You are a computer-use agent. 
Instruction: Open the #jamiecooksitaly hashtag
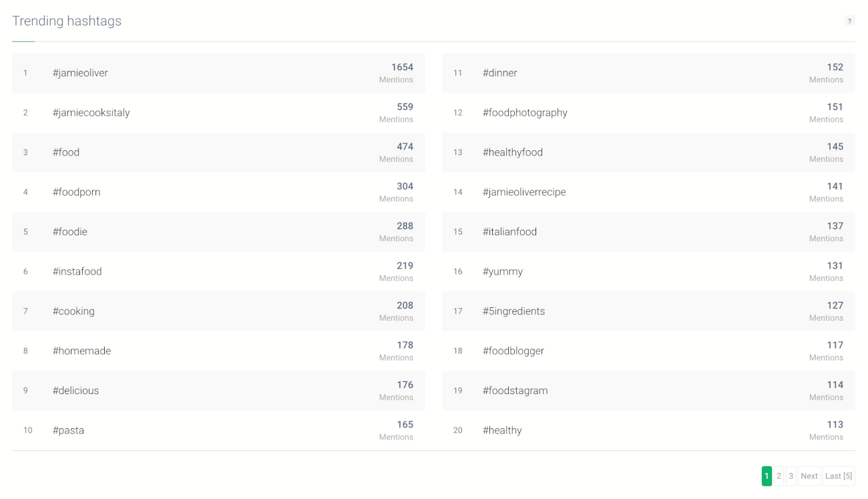tap(91, 113)
